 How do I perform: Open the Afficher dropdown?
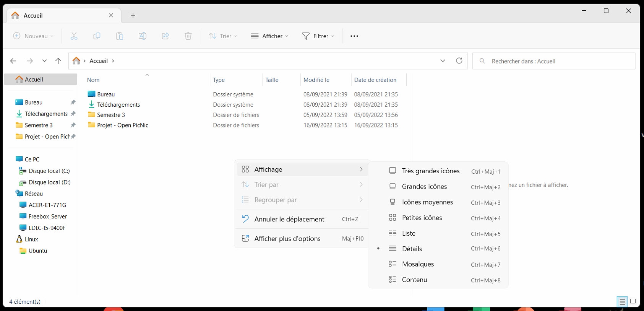tap(270, 36)
